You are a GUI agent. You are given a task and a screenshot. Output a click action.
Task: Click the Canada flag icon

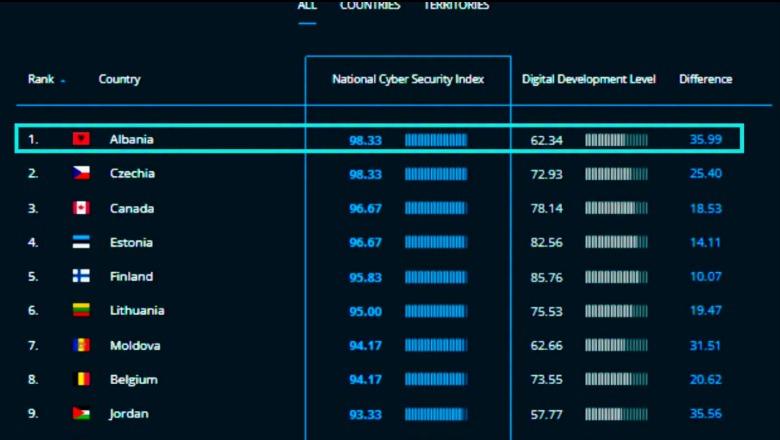(81, 208)
